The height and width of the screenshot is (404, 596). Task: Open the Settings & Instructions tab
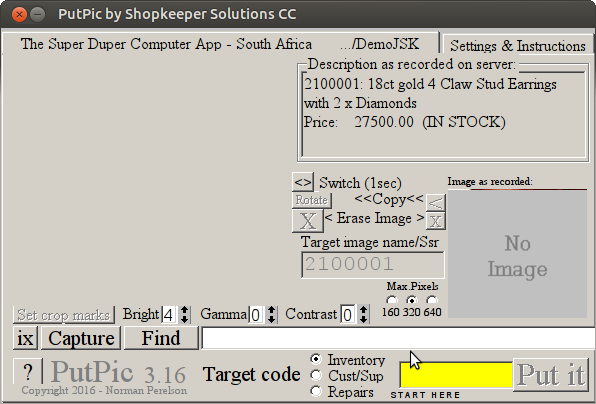pyautogui.click(x=517, y=46)
